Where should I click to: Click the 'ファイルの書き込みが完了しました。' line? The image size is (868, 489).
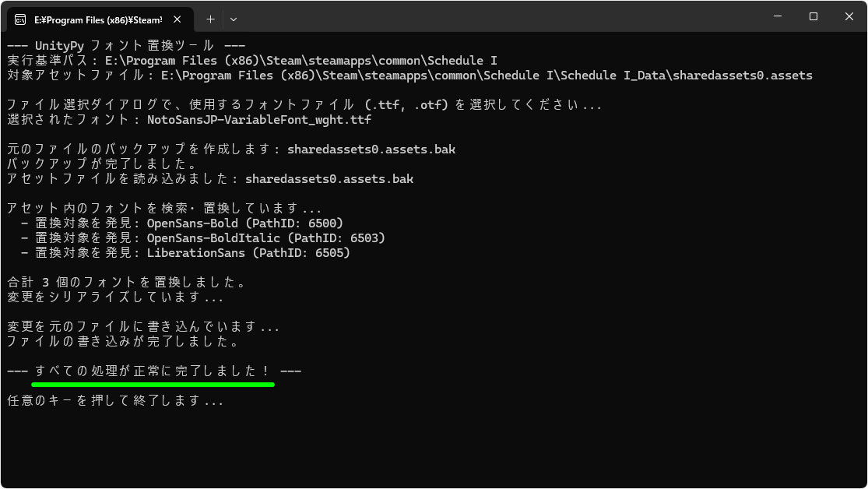123,342
